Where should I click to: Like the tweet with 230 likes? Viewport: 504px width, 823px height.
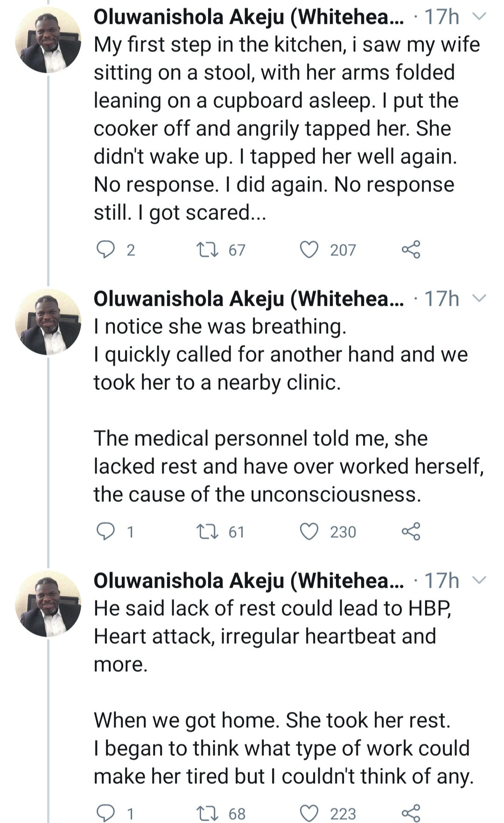309,532
